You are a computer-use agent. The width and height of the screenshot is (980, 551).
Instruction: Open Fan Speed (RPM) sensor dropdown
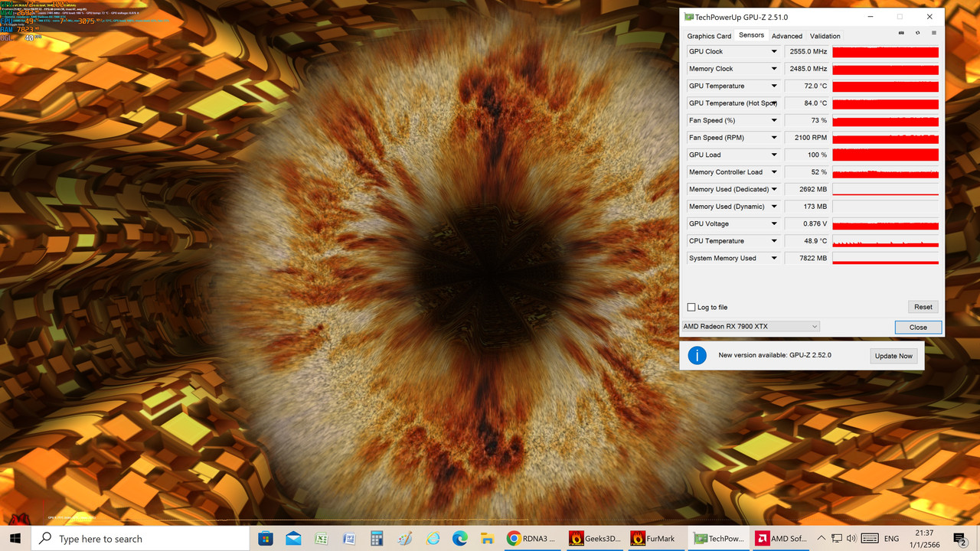click(x=774, y=138)
